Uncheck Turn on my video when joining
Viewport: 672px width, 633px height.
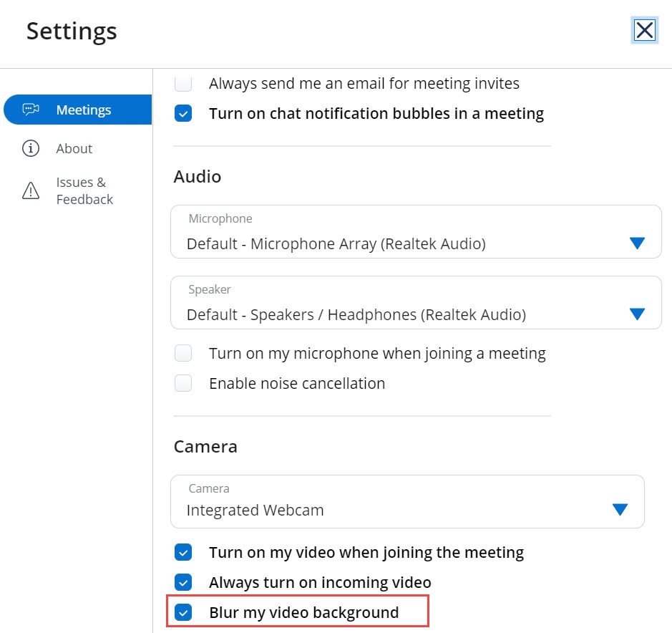pos(184,553)
